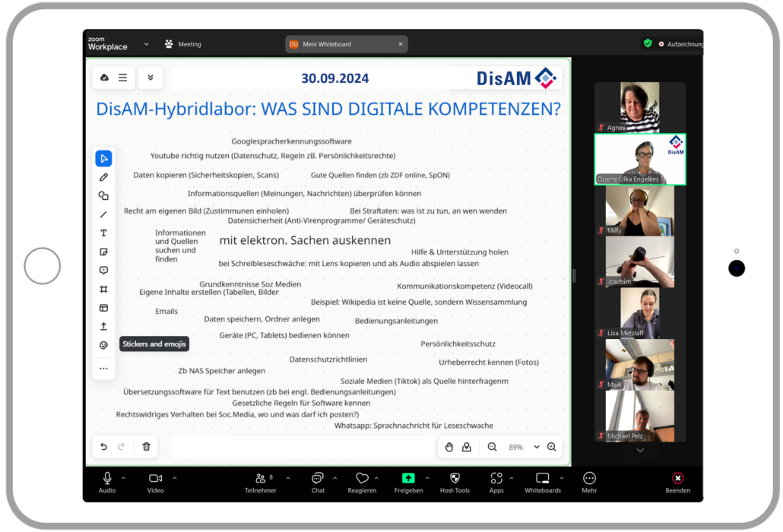Select the shapes tool
This screenshot has width=783, height=532.
click(104, 196)
